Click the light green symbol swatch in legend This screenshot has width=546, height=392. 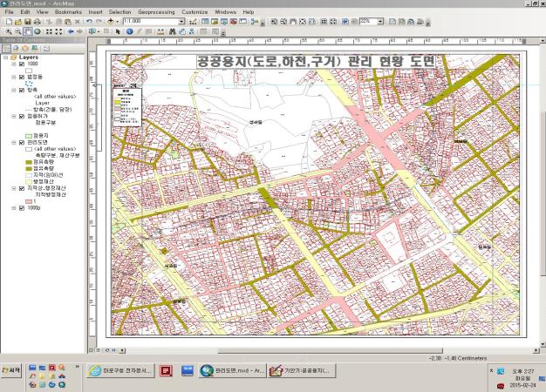[x=28, y=136]
